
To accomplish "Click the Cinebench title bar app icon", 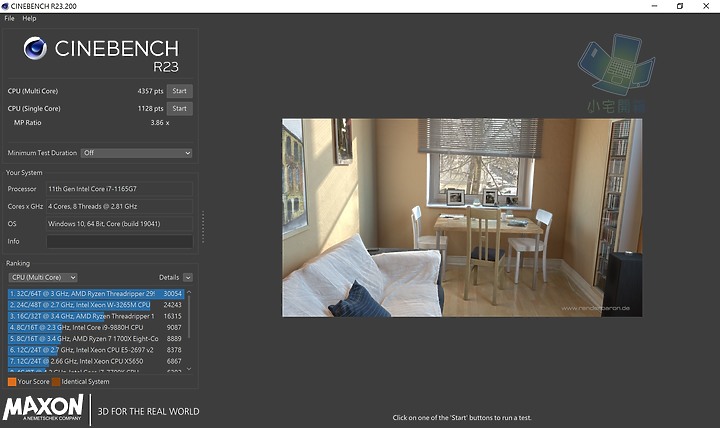I will click(x=5, y=6).
